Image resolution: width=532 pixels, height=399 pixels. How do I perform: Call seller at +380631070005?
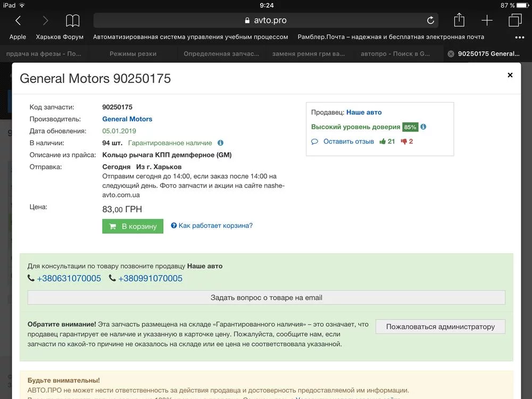click(x=69, y=279)
